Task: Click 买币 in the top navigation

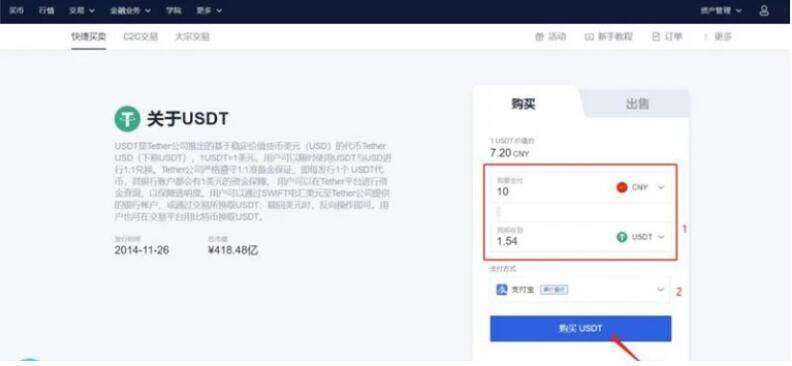Action: pos(16,10)
